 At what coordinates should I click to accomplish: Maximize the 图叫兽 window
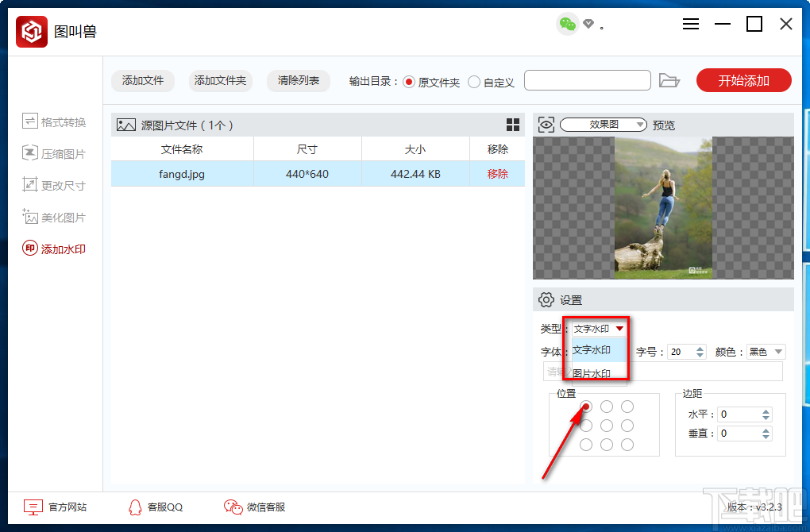(754, 24)
